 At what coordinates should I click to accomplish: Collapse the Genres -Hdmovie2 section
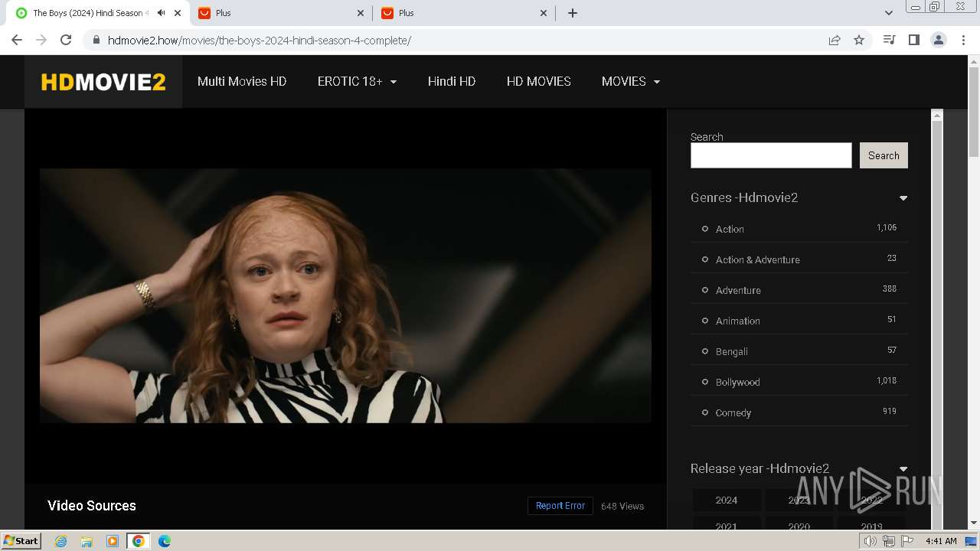[x=903, y=198]
